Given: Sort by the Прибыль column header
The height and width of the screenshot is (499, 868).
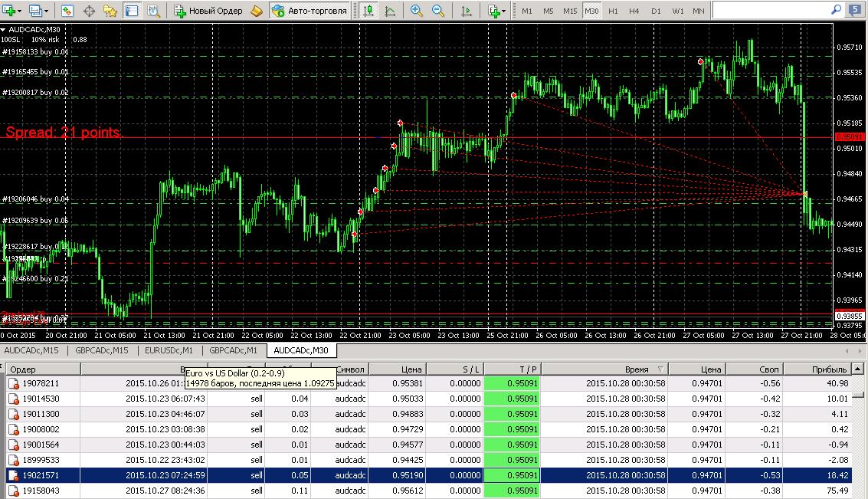Looking at the screenshot, I should pyautogui.click(x=817, y=369).
